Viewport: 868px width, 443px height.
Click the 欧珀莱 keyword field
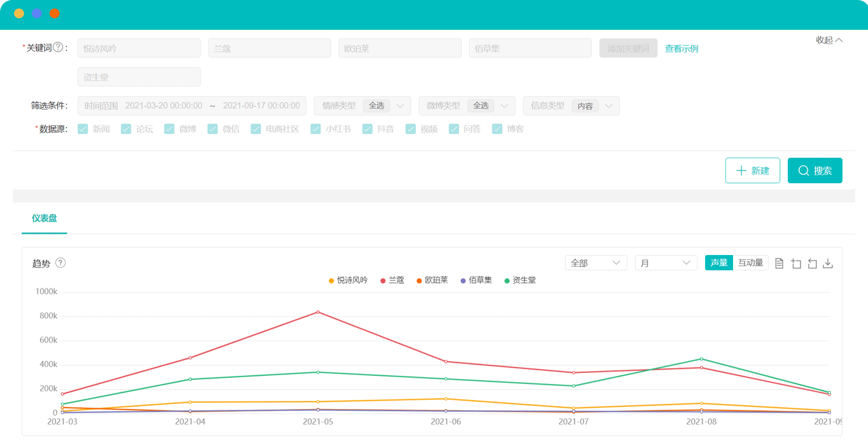coord(400,48)
